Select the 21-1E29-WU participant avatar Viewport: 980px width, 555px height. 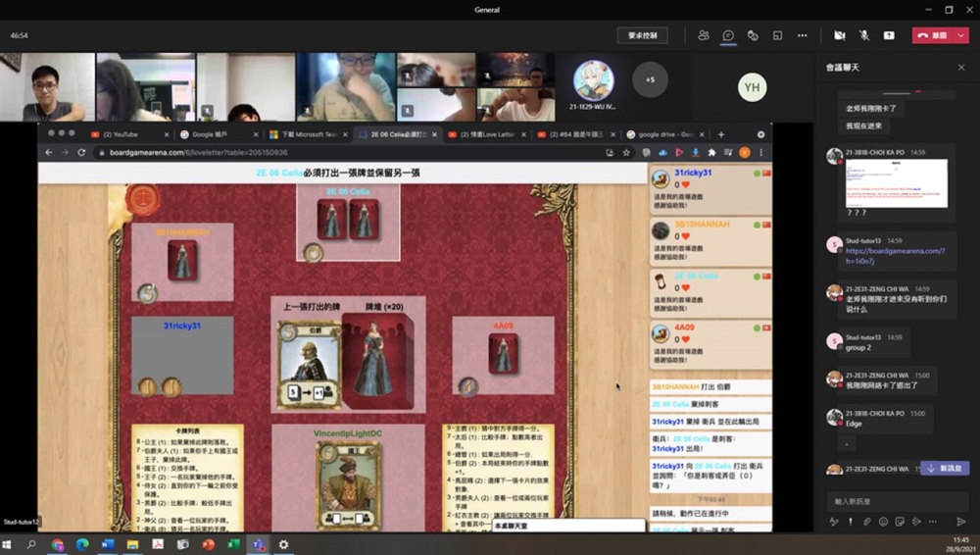(593, 80)
